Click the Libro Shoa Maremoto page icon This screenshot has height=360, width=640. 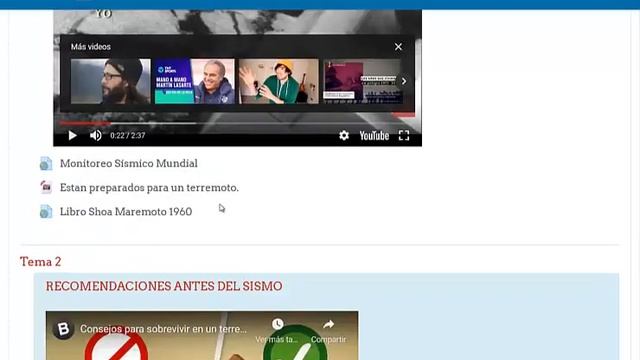click(x=46, y=211)
